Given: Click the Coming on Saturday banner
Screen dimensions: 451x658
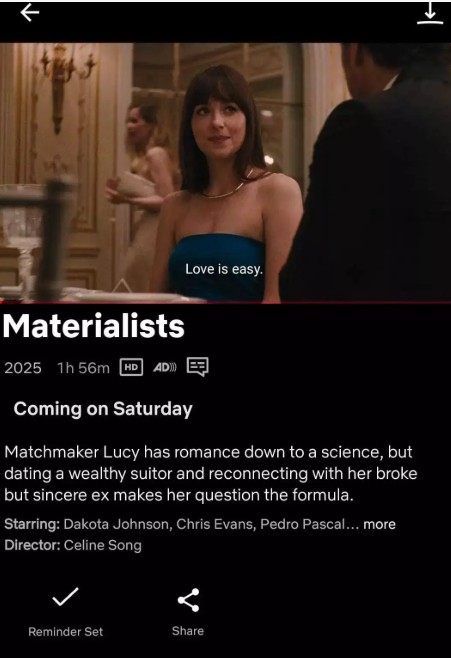Looking at the screenshot, I should [x=103, y=409].
